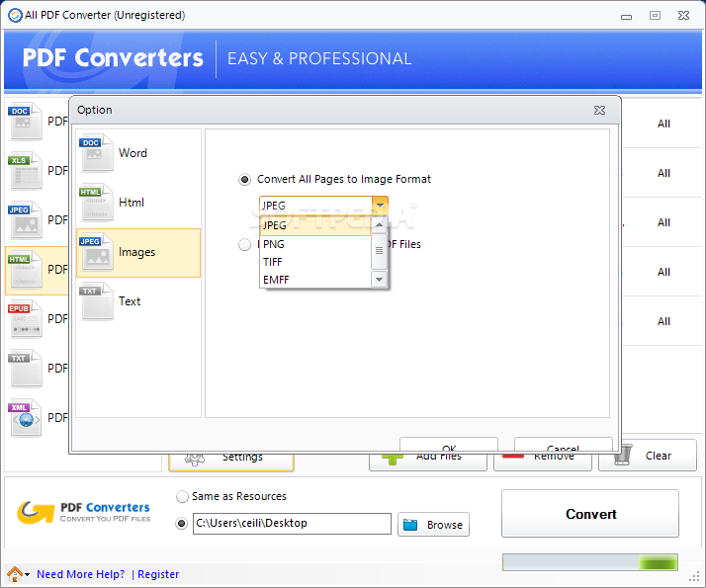Choose TIFF from the format list
The width and height of the screenshot is (706, 588).
tap(315, 262)
